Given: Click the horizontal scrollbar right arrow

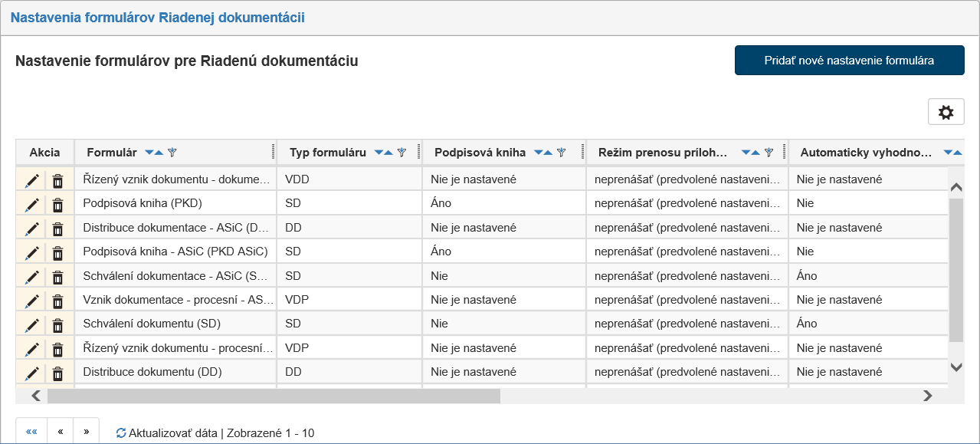Looking at the screenshot, I should (927, 396).
